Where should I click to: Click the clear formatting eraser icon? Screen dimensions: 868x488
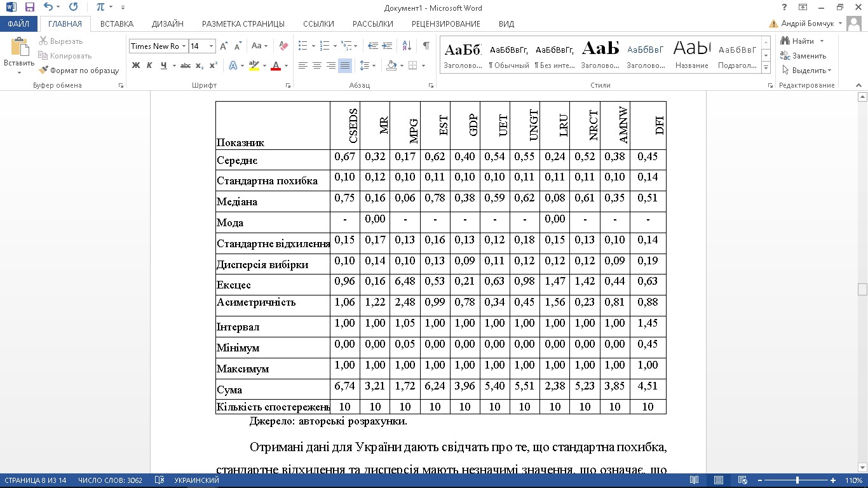coord(283,46)
